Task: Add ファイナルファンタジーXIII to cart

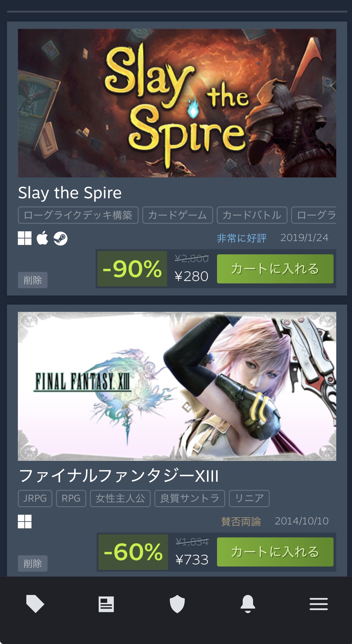Action: (275, 552)
